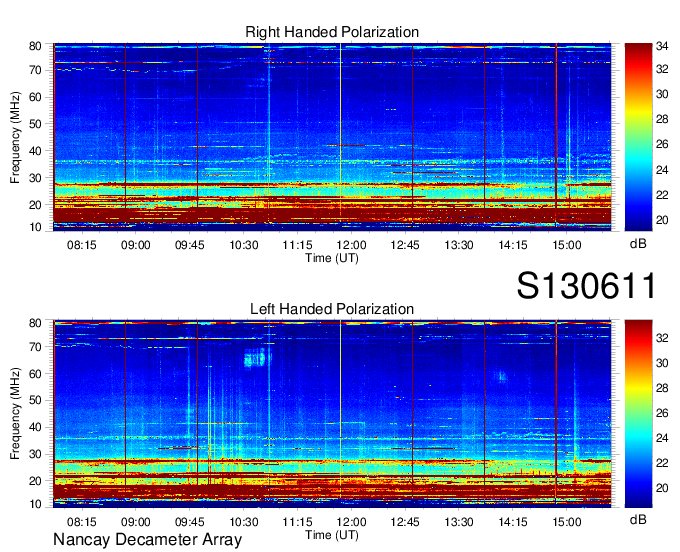Click the 14:15 time tick under the Right Handed plot
This screenshot has width=680, height=552.
pyautogui.click(x=513, y=245)
